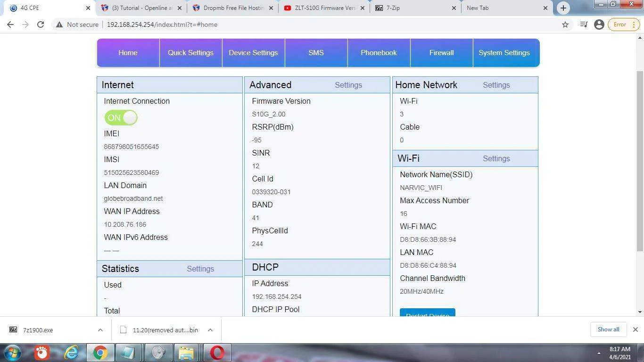
Task: Open a new browser tab with plus
Action: [563, 8]
